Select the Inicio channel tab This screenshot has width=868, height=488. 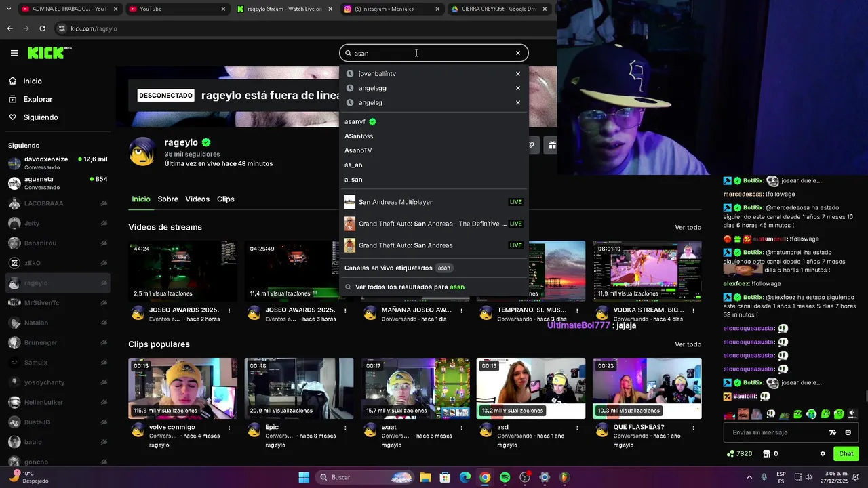click(x=141, y=199)
